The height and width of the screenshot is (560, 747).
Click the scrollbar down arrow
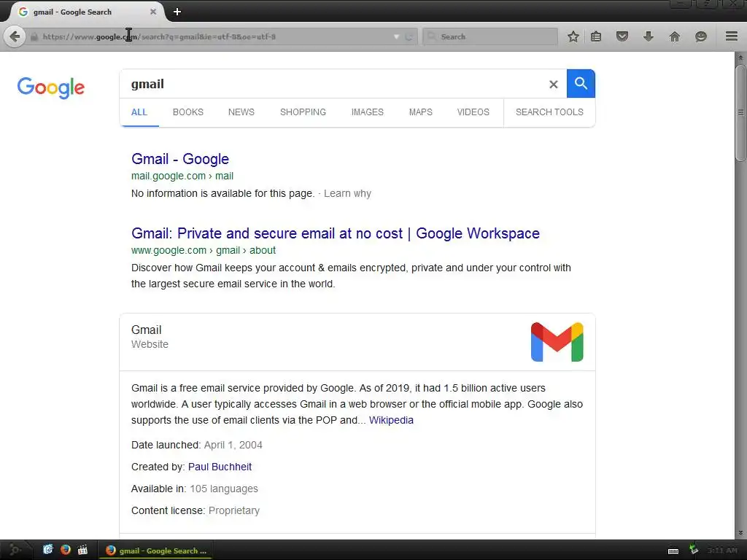pyautogui.click(x=740, y=533)
